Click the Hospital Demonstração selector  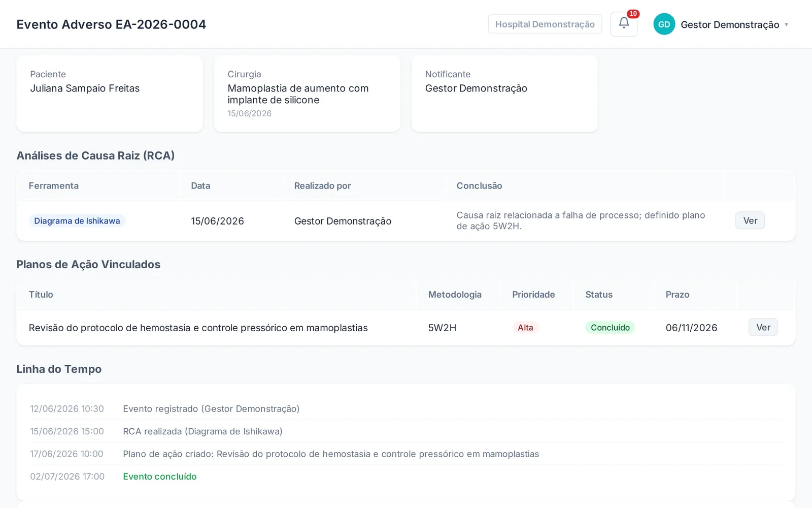click(545, 24)
